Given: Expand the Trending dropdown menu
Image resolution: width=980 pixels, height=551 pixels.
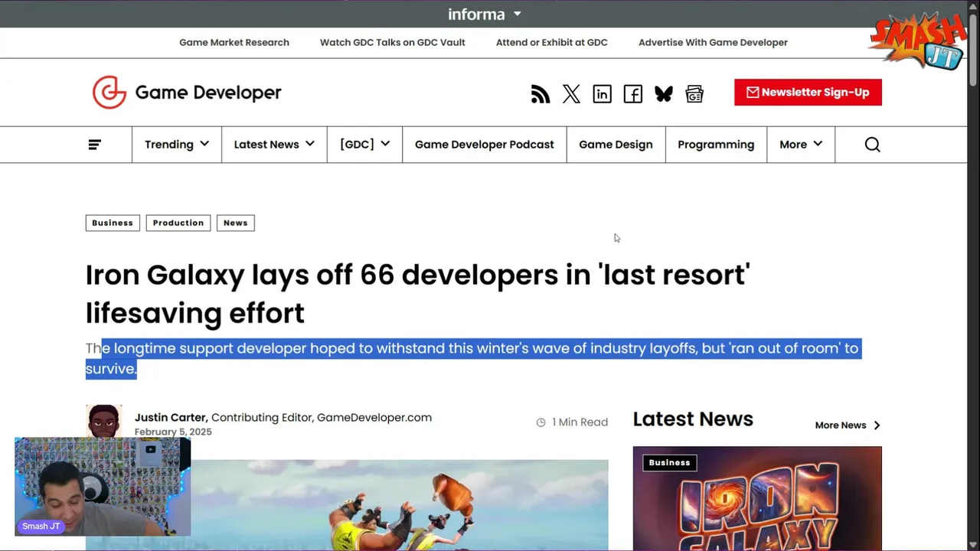Looking at the screenshot, I should (x=177, y=145).
